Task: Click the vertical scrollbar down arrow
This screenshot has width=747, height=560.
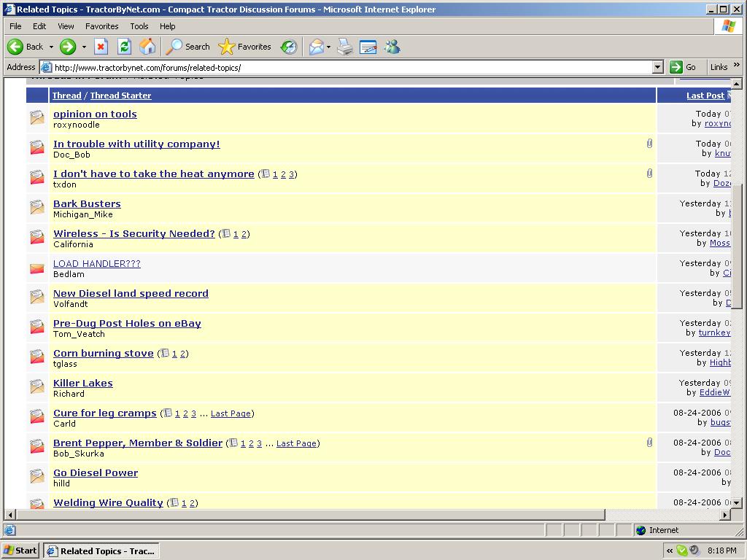Action: (x=736, y=502)
